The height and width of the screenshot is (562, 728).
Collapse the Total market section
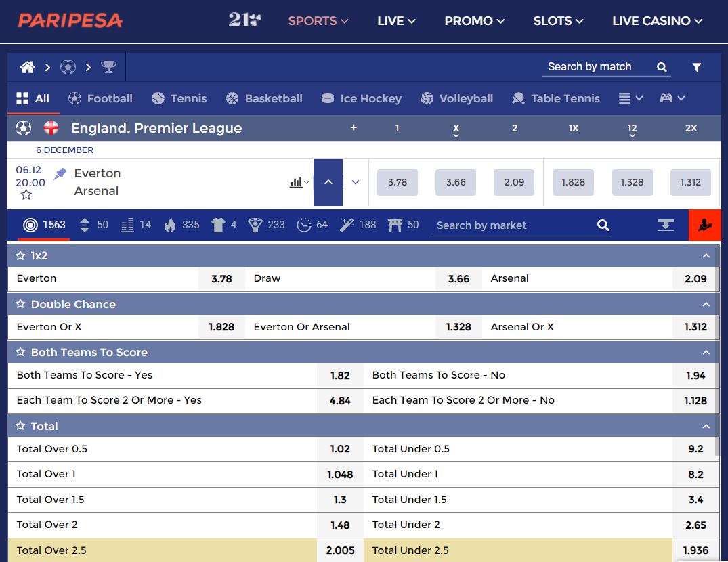[x=706, y=426]
